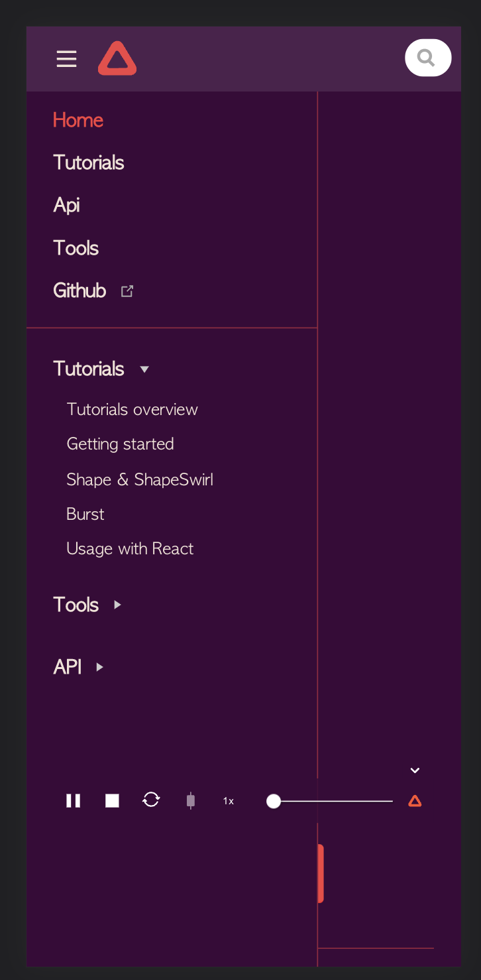The image size is (481, 980).
Task: Open Api in the top navigation
Action: coord(66,205)
